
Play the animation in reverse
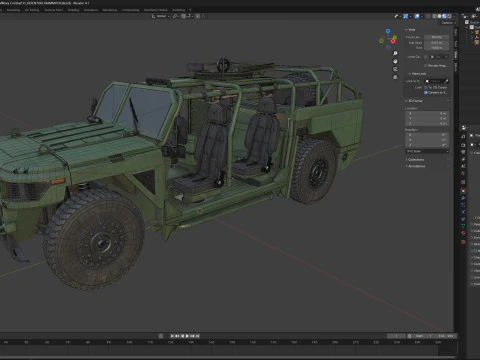182,336
